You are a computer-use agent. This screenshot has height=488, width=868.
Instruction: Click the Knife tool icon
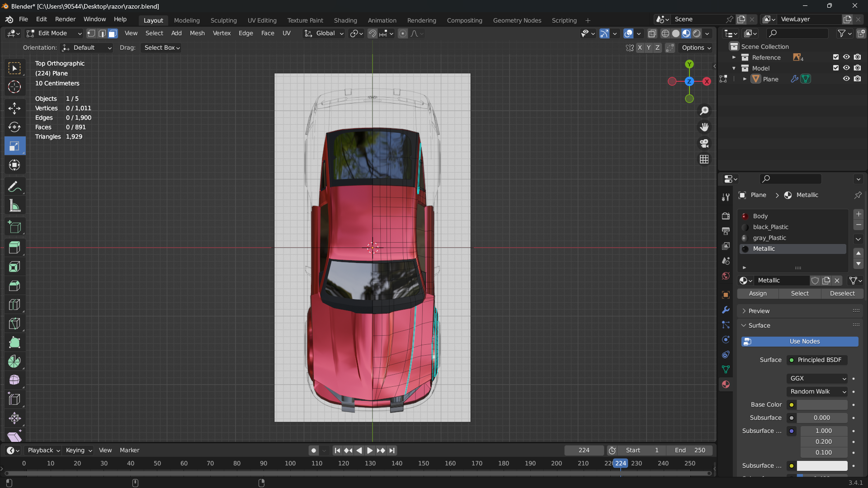(x=14, y=324)
